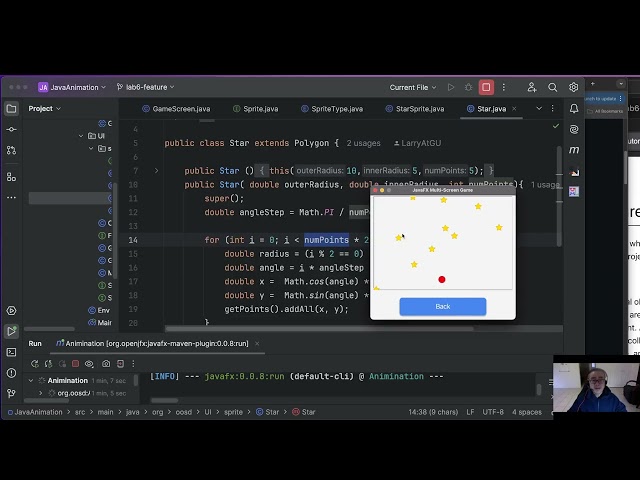
Task: Open Run panel more options ellipsis
Action: coord(133,364)
